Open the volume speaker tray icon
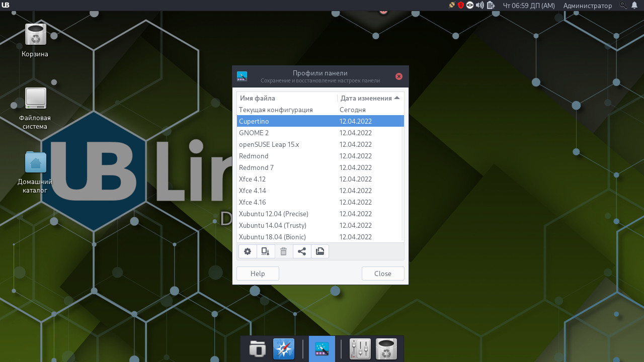This screenshot has width=644, height=362. coord(480,6)
